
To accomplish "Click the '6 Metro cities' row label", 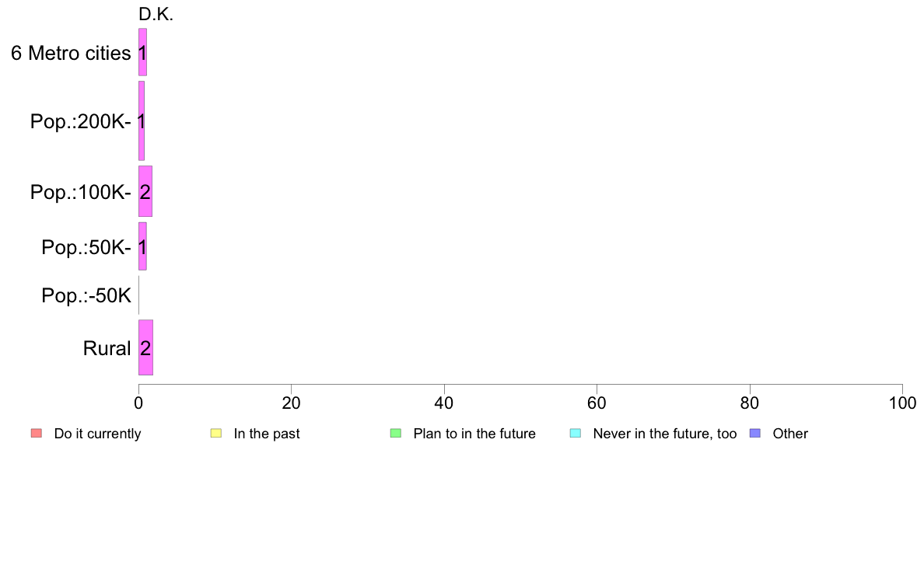I will coord(71,53).
